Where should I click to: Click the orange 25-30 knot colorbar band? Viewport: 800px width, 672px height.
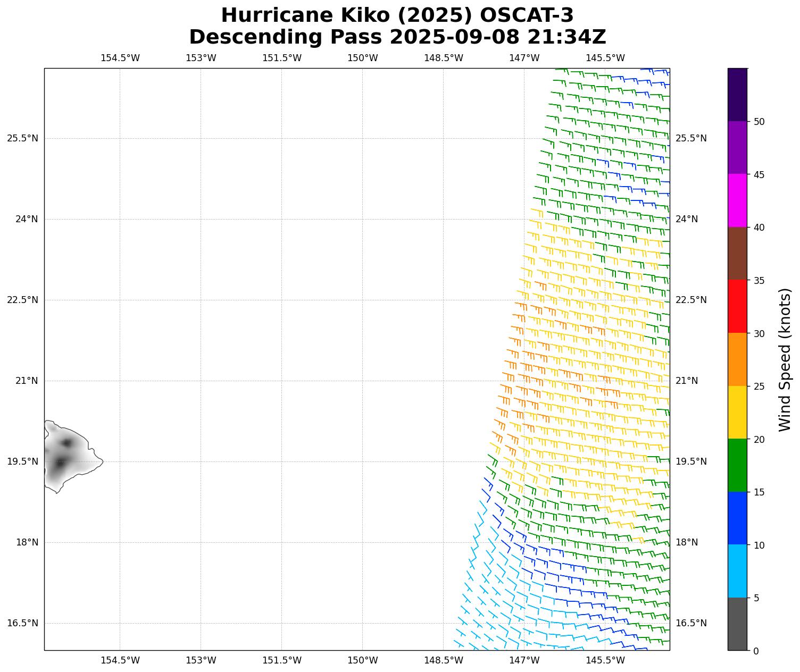[x=737, y=359]
